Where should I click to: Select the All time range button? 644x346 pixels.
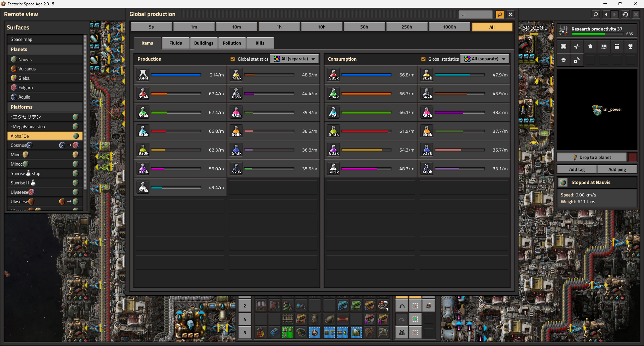point(492,27)
